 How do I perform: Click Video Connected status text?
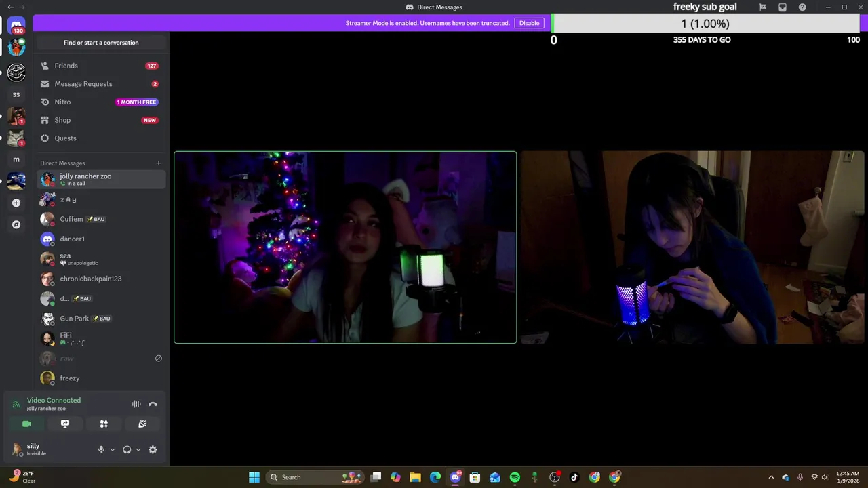pos(54,400)
